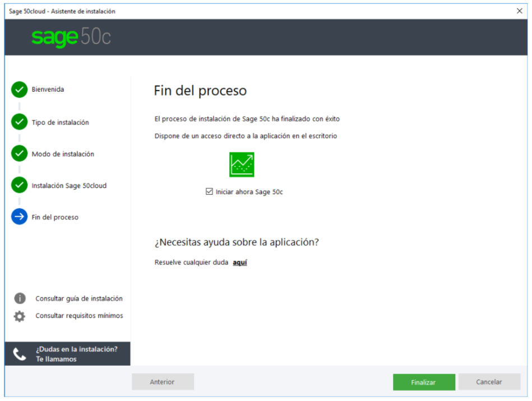Screen dimensions: 532x401
Task: Click ¿Dudas en la instalación? Te llamamos
Action: (67, 354)
